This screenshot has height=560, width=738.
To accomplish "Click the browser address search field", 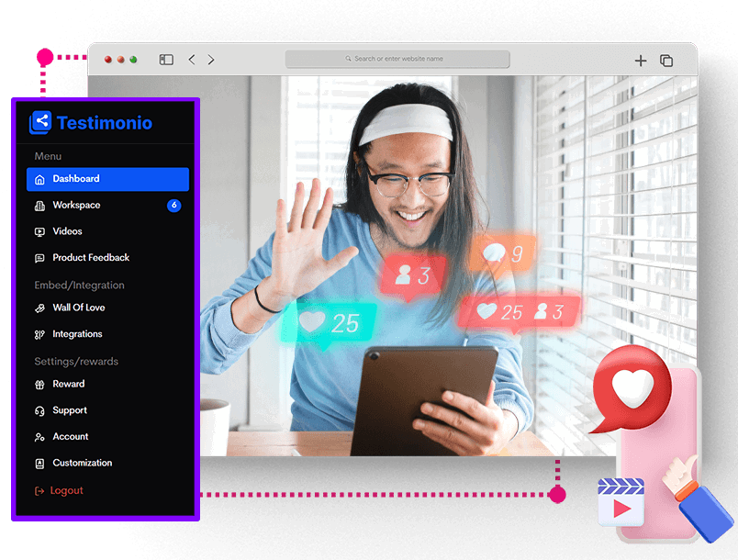I will pyautogui.click(x=397, y=59).
